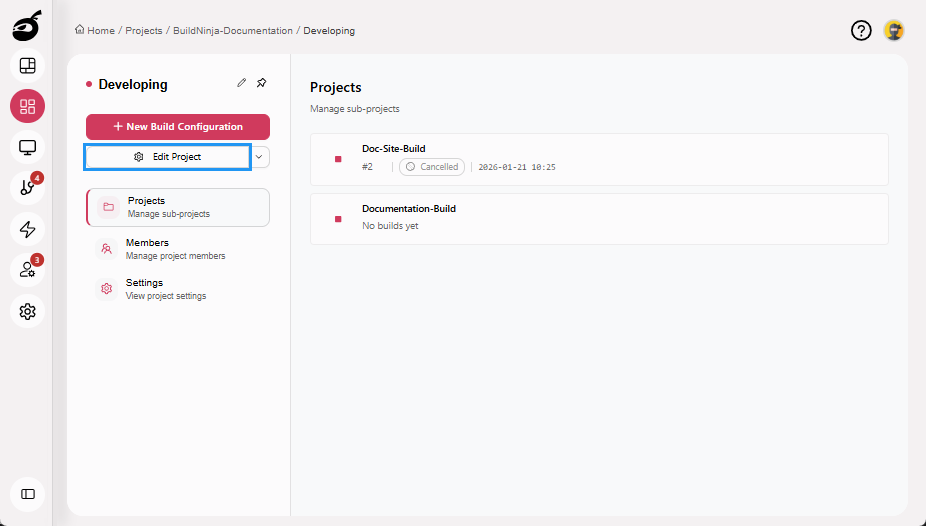Screen dimensions: 926x526
Task: Open the help question mark icon
Action: click(861, 31)
